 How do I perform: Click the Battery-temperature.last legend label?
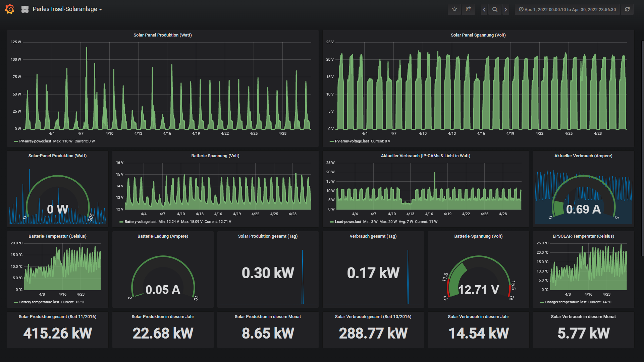point(39,302)
